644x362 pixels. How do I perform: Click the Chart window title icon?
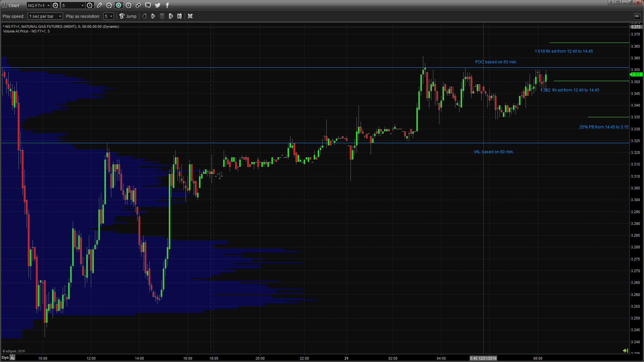coord(4,5)
